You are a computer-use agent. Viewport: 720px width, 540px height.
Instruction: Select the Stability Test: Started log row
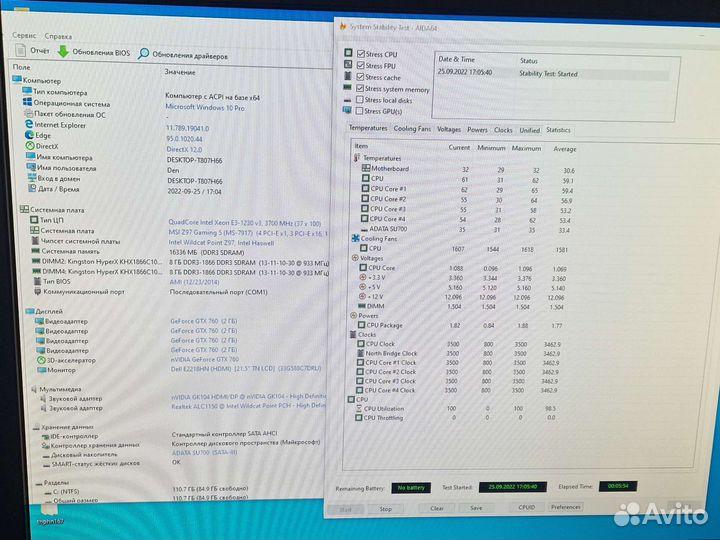[x=553, y=73]
